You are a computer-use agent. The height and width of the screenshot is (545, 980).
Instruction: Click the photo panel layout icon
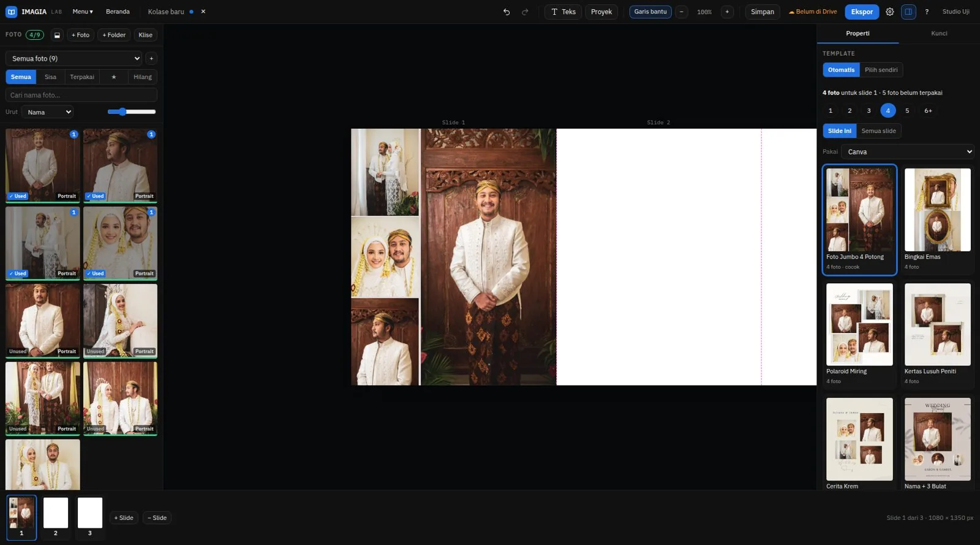[57, 35]
